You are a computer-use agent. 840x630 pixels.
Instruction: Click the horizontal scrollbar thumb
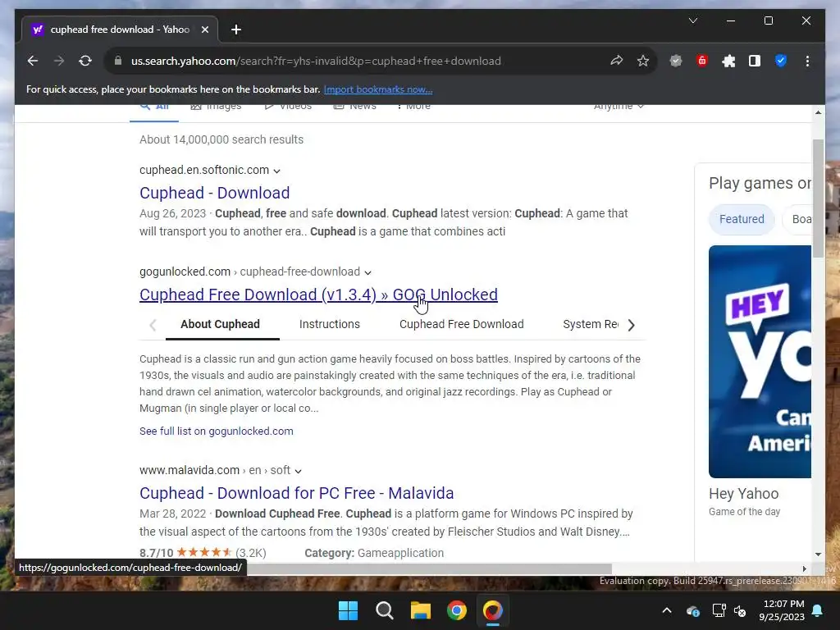[428, 569]
